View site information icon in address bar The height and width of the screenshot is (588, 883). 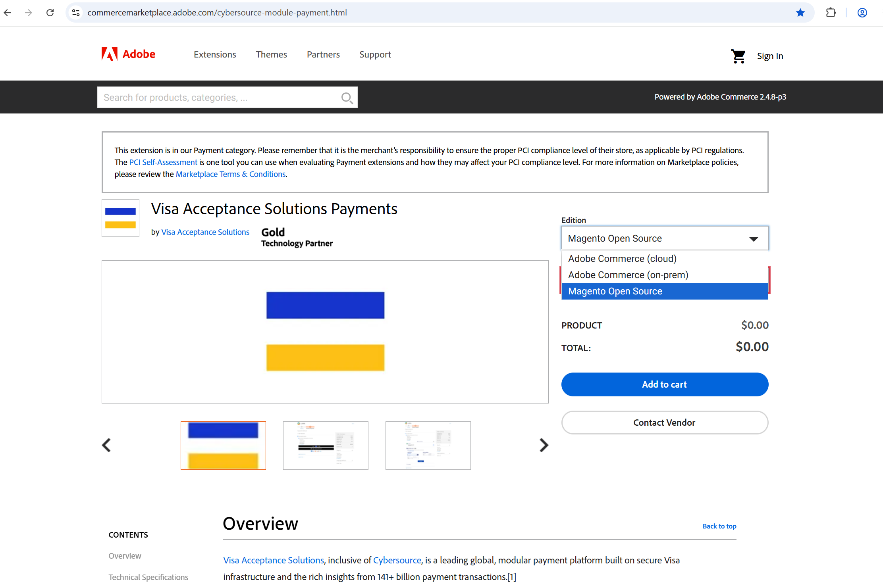click(76, 13)
